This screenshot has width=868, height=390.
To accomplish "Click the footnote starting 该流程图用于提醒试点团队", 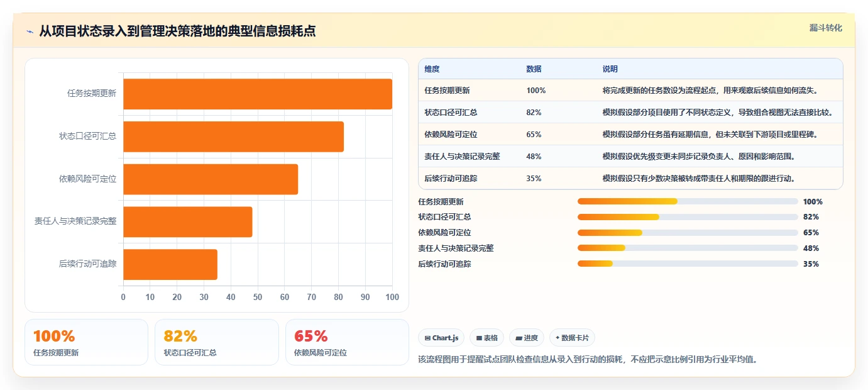I will [x=588, y=360].
